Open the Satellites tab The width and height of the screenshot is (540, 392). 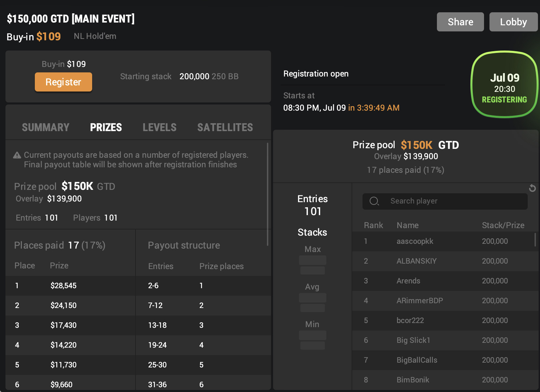225,127
